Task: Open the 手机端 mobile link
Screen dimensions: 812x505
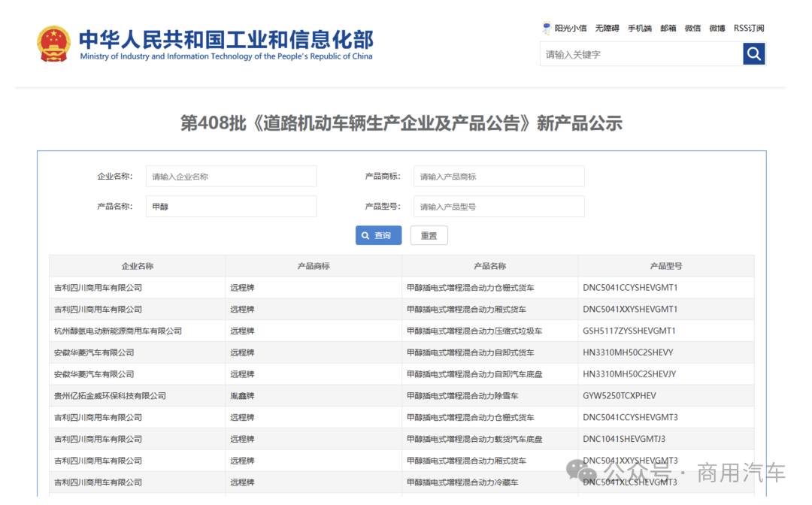Action: point(640,28)
